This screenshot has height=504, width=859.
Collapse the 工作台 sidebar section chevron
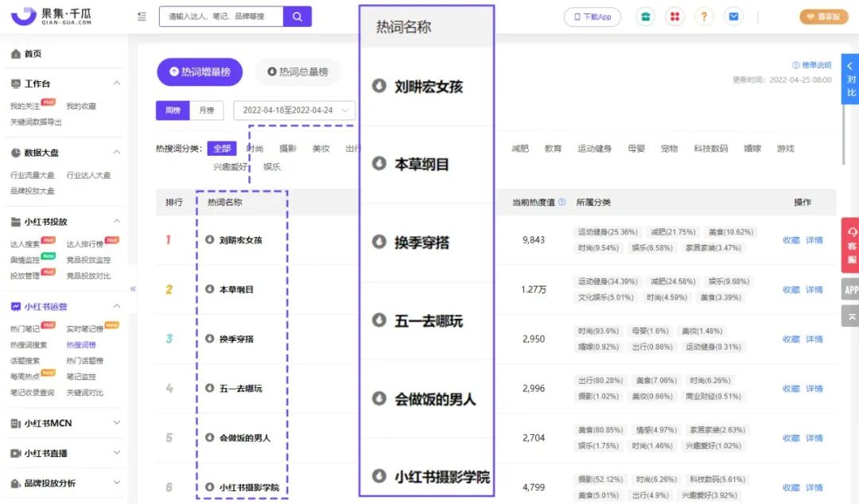pos(117,83)
